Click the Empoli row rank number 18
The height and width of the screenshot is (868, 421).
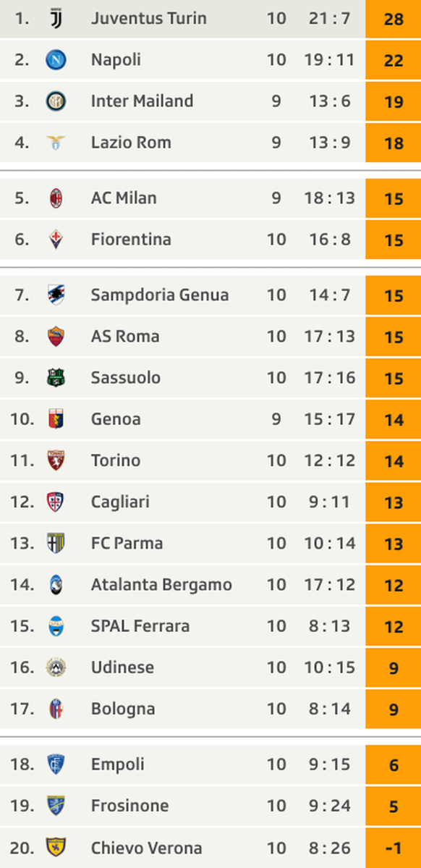pyautogui.click(x=22, y=764)
